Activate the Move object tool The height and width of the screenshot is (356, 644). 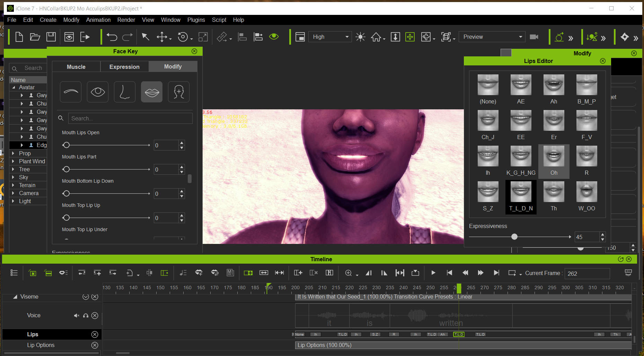pos(162,37)
